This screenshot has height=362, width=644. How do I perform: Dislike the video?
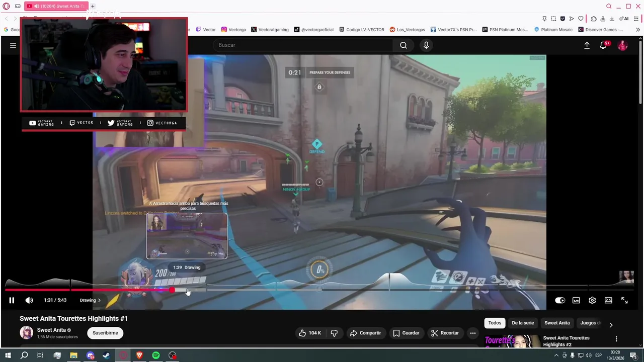[x=334, y=333]
